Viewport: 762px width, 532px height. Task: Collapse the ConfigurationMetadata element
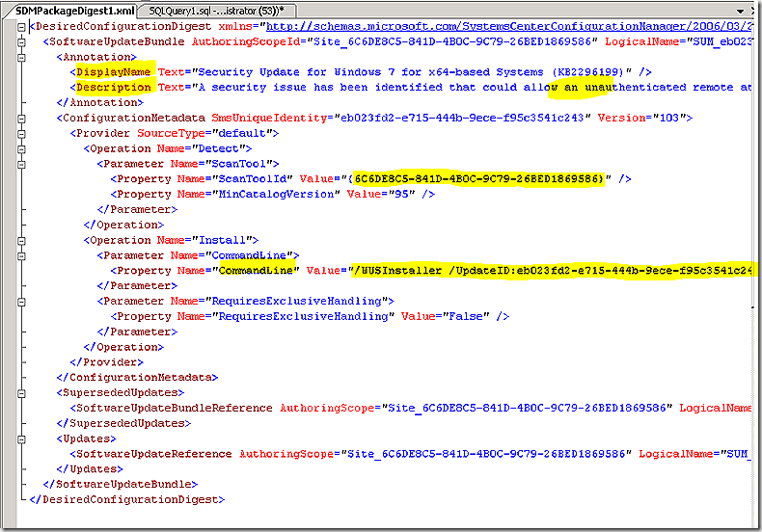(21, 119)
